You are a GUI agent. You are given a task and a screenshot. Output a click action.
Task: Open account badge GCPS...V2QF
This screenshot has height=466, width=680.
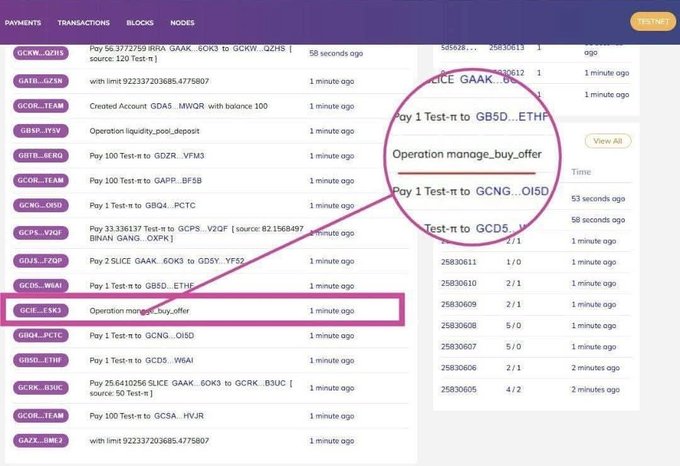41,233
